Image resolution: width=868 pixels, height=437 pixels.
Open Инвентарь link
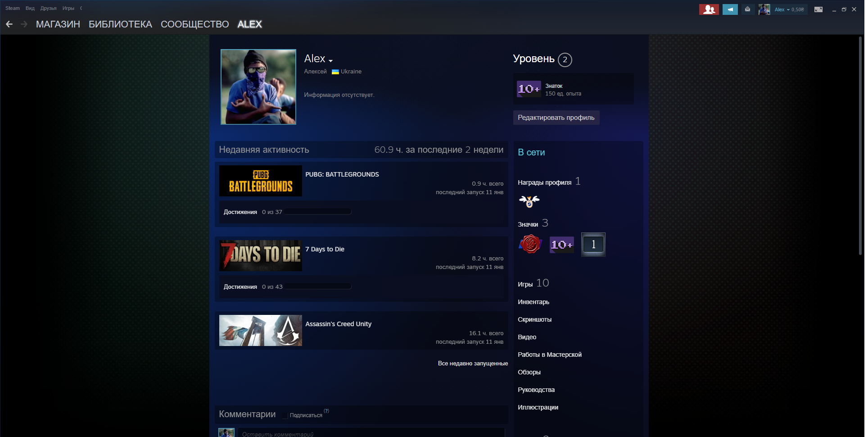point(533,302)
